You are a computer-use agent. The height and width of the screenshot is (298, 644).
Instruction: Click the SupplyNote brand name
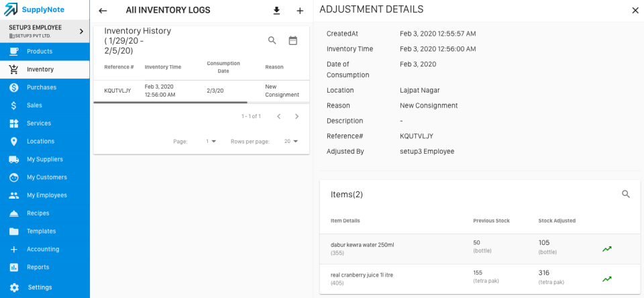(43, 10)
